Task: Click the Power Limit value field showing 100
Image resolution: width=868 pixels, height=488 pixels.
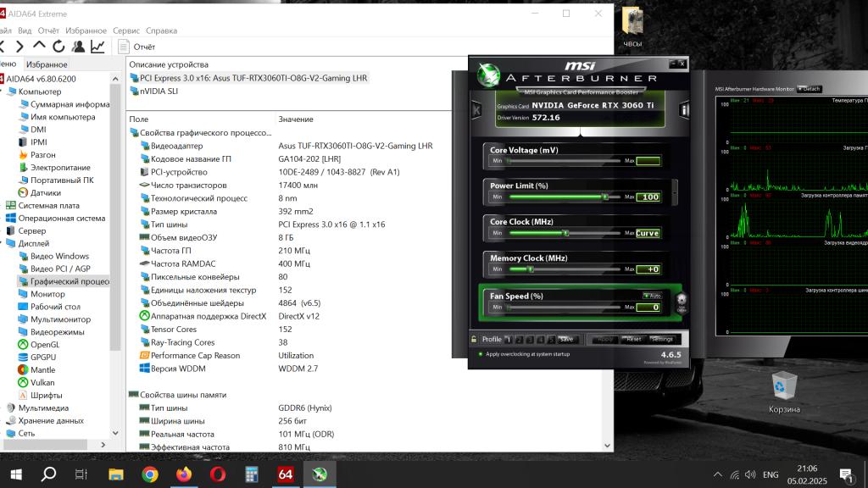Action: click(648, 197)
